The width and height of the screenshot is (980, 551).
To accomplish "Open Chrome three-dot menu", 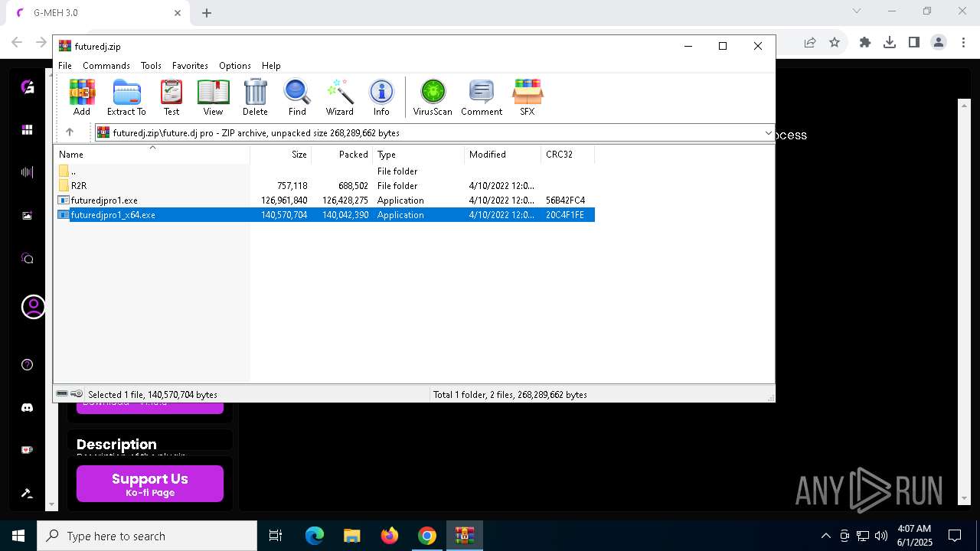I will [x=963, y=43].
